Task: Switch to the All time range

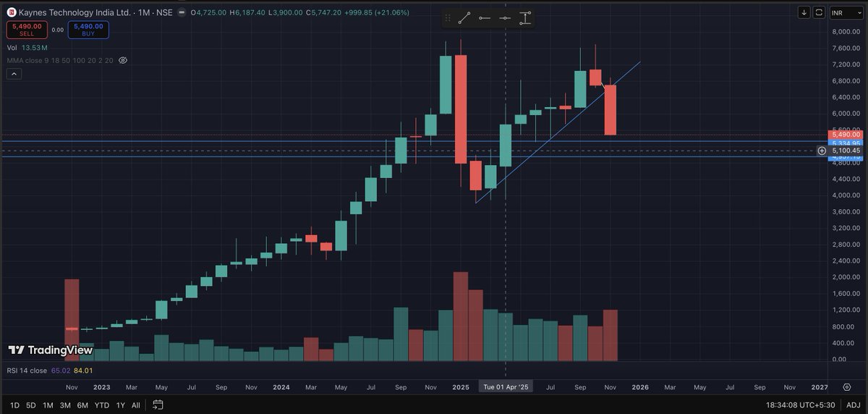Action: point(135,405)
